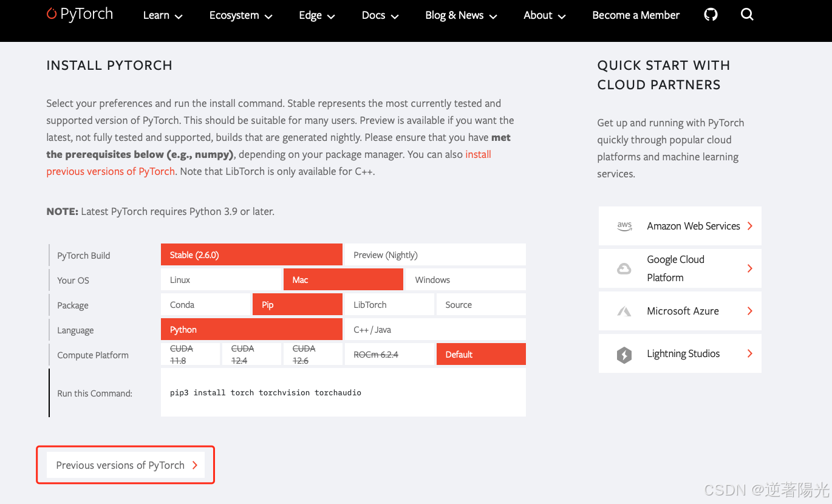Click the PyTorch Build row label
The height and width of the screenshot is (504, 832).
pyautogui.click(x=84, y=256)
